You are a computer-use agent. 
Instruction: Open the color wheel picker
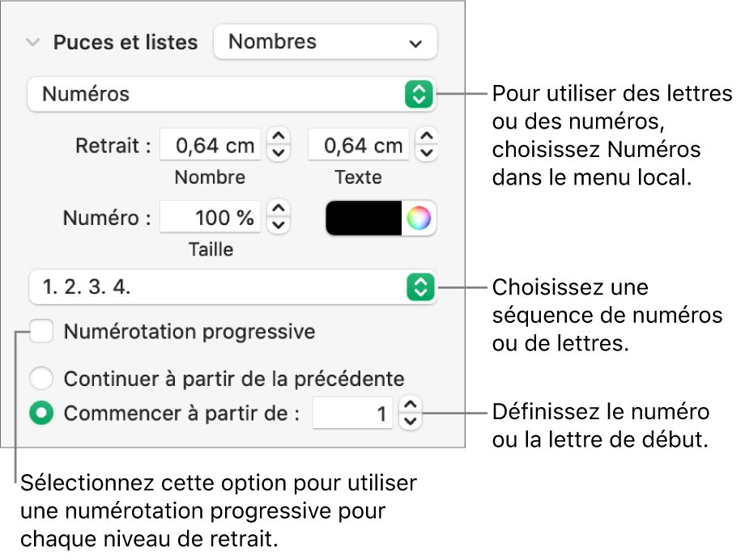coord(419,217)
